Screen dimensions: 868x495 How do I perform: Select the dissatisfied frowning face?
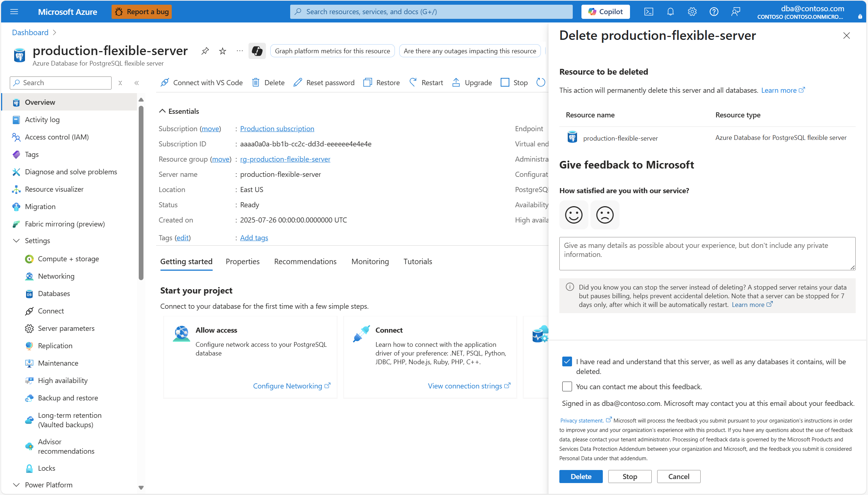click(x=605, y=215)
